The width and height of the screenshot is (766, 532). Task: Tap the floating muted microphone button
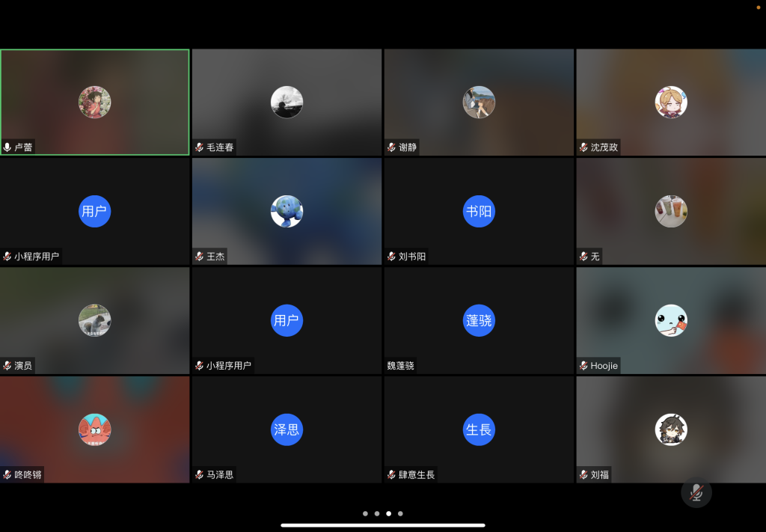click(x=696, y=492)
